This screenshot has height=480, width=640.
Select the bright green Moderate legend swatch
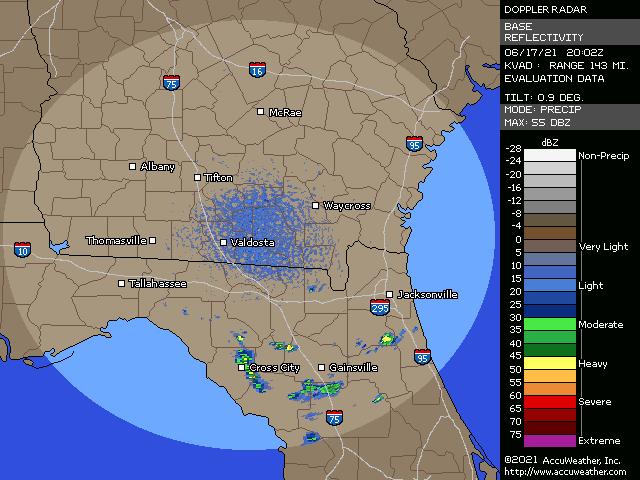[540, 324]
